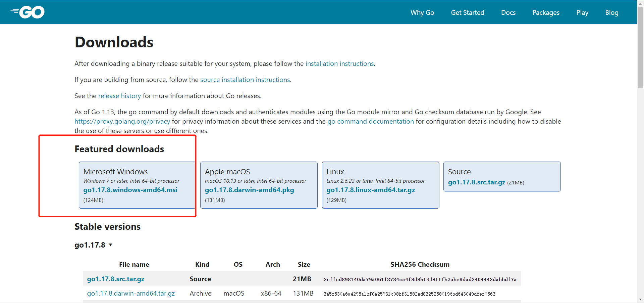
Task: Click the Kind column header
Action: pos(202,264)
